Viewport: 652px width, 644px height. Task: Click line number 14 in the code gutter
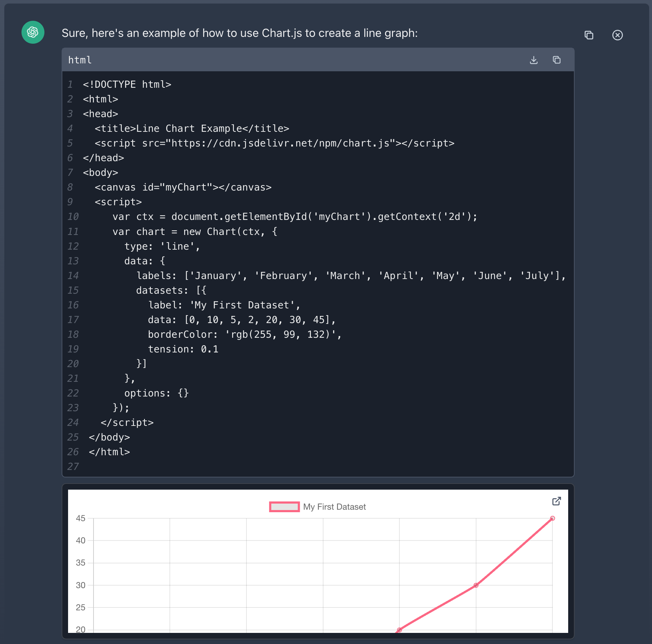73,276
